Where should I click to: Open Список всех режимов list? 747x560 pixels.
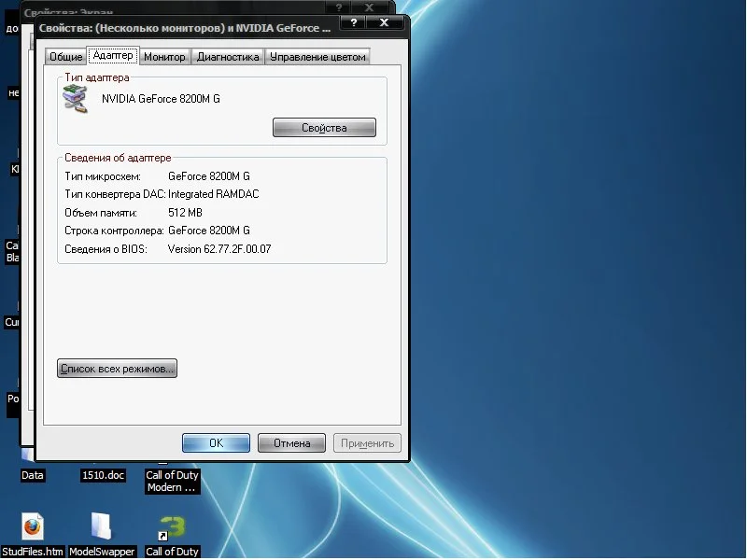(x=117, y=369)
